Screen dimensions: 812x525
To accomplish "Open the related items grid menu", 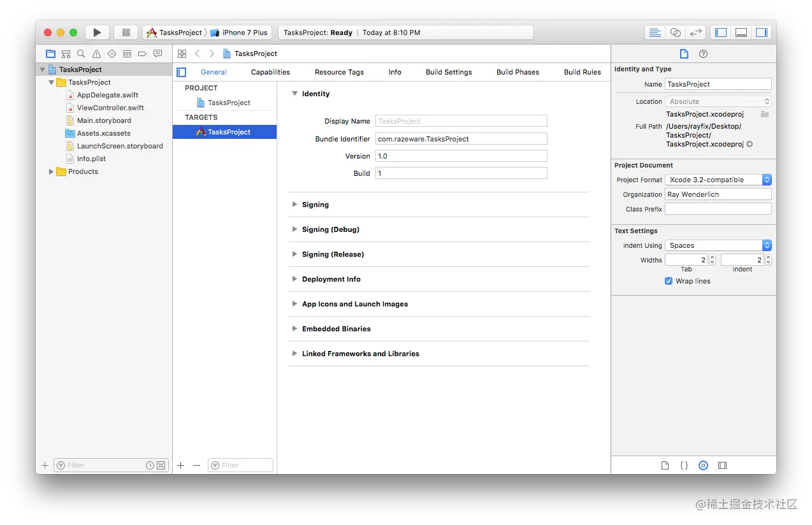I will [182, 54].
